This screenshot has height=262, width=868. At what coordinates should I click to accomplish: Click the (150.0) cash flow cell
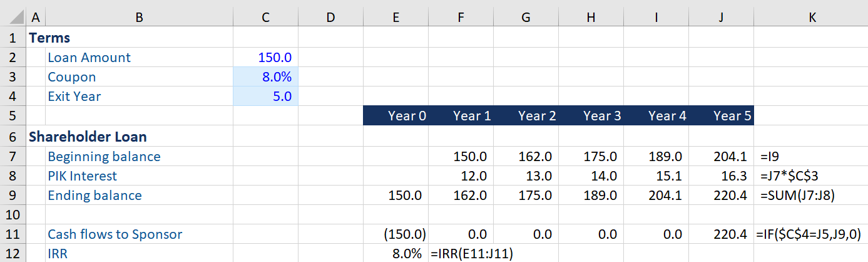pos(396,234)
